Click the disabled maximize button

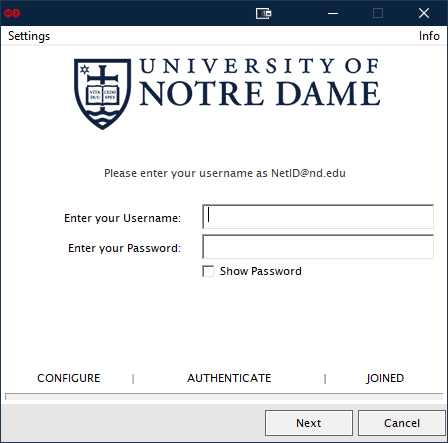[378, 13]
